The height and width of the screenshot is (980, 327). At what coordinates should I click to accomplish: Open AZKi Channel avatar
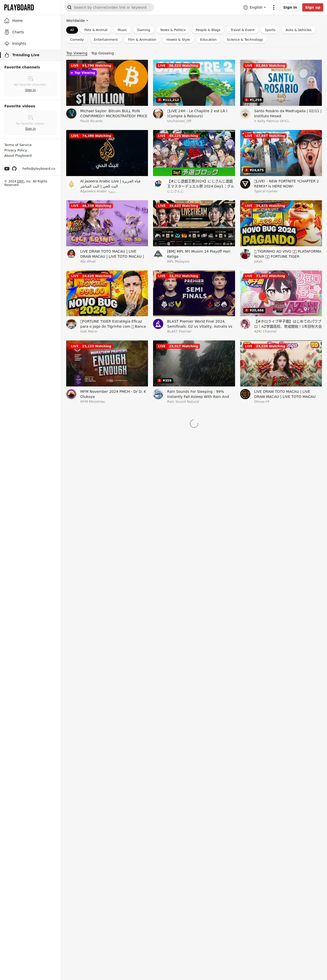(x=245, y=324)
